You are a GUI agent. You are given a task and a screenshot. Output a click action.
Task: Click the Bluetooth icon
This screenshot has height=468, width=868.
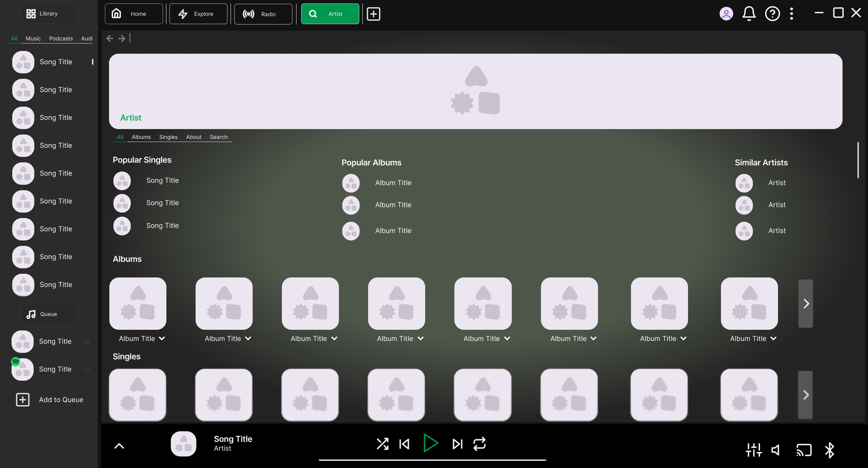coord(829,450)
